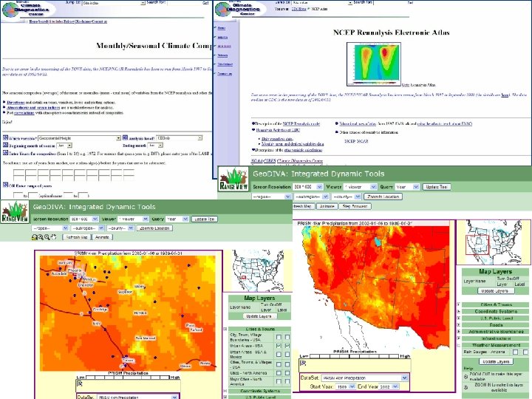Click query icon below right map legend
Image resolution: width=532 pixels, height=399 pixels.
click(304, 363)
